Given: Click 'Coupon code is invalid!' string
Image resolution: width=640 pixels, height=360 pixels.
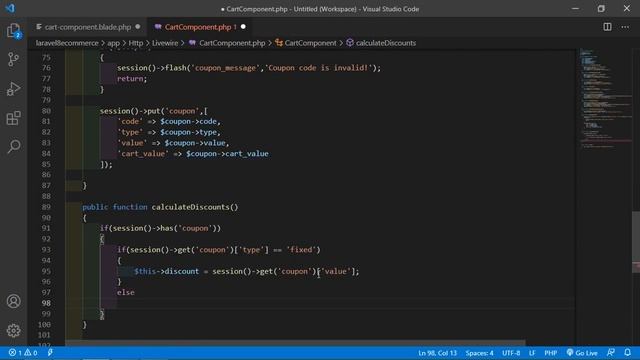Looking at the screenshot, I should coord(319,68).
